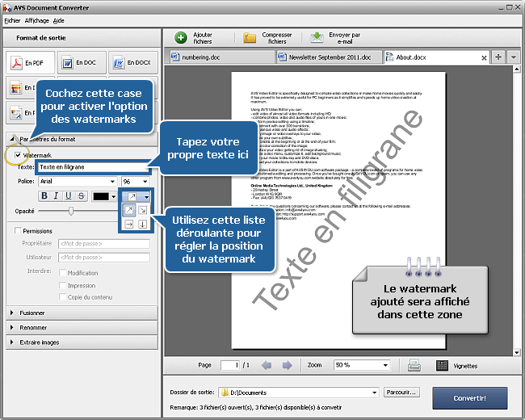Close the About.docx tab
Screen dimensions: 525x420
pos(484,58)
